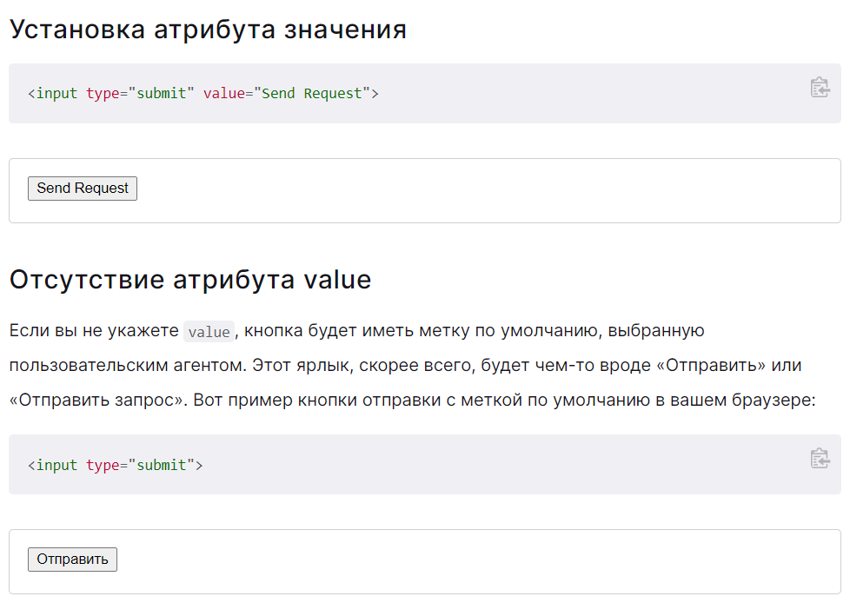Screen dimensions: 850x616
Task: Copy the Send Request code snippet
Action: click(x=820, y=87)
